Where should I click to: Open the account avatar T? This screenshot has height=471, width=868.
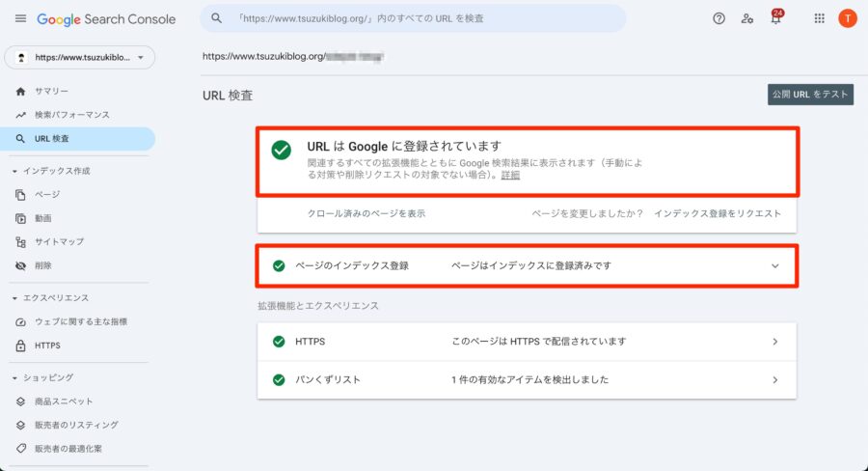pyautogui.click(x=847, y=18)
